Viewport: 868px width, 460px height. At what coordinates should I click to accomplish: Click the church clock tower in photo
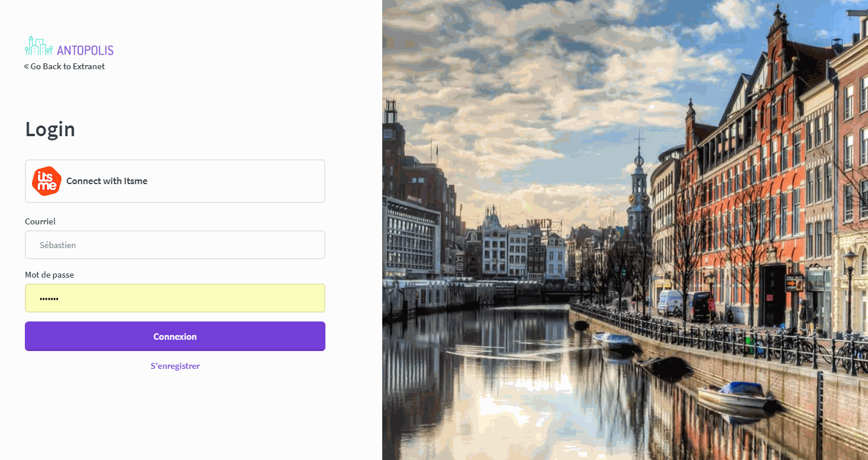coord(638,189)
